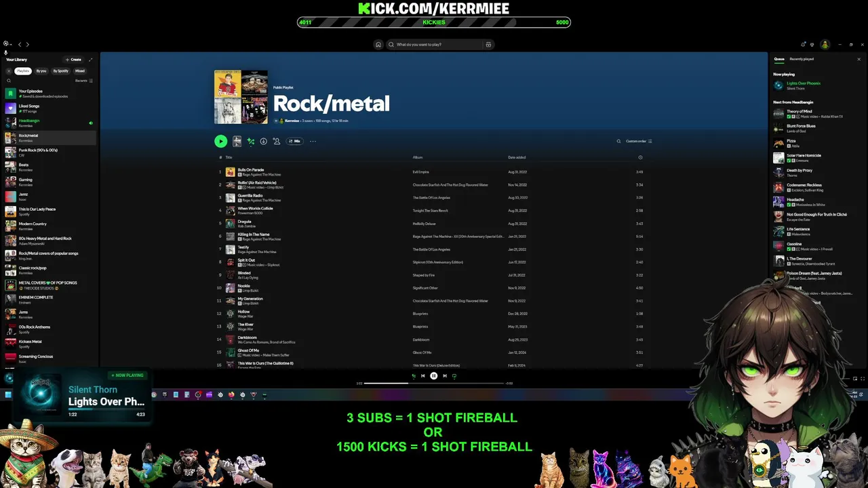Search within the Rock/metal playlist
Viewport: 868px width, 488px height.
point(618,141)
